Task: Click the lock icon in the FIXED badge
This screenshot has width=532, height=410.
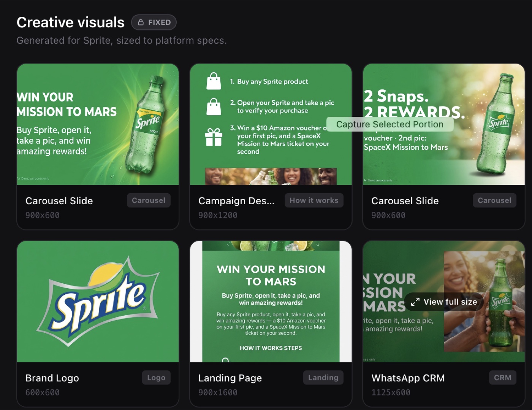Action: 141,22
